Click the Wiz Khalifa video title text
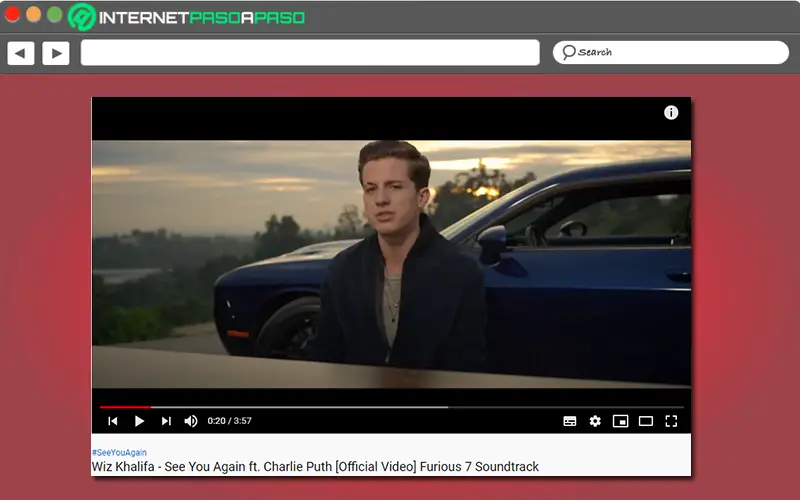The height and width of the screenshot is (500, 800). pos(315,467)
